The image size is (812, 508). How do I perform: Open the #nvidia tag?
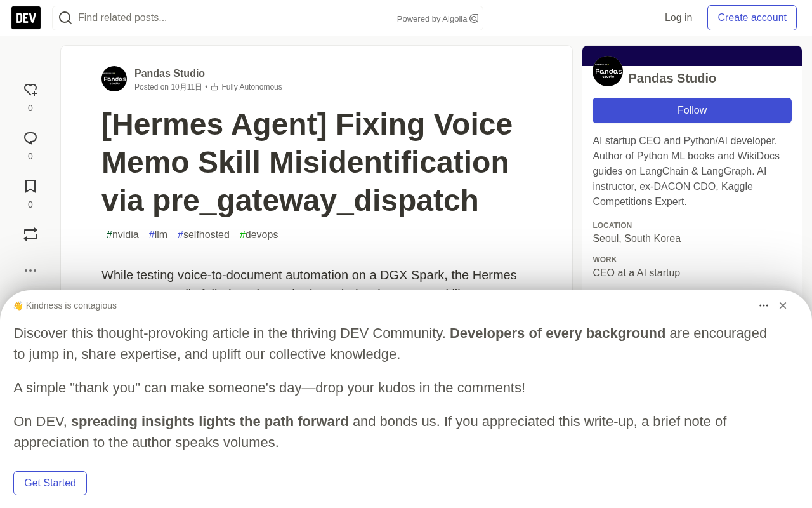pyautogui.click(x=122, y=235)
